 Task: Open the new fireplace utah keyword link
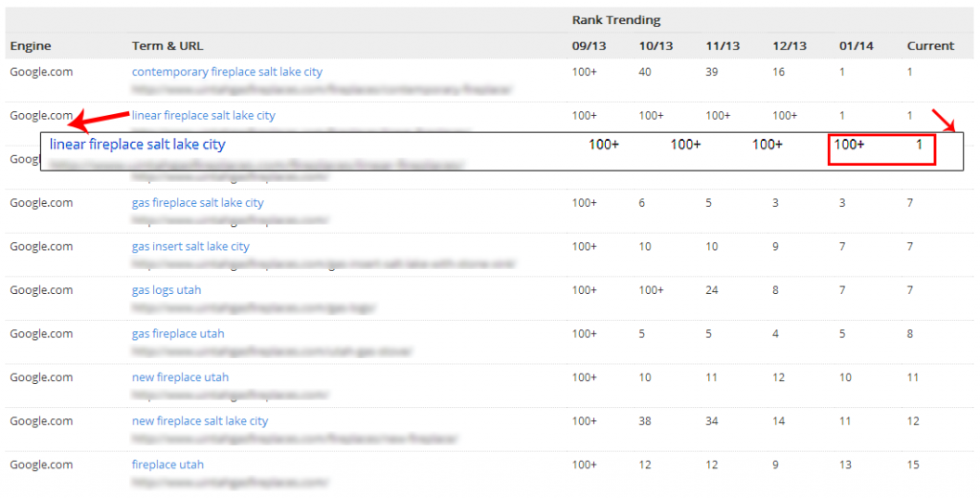pyautogui.click(x=180, y=377)
